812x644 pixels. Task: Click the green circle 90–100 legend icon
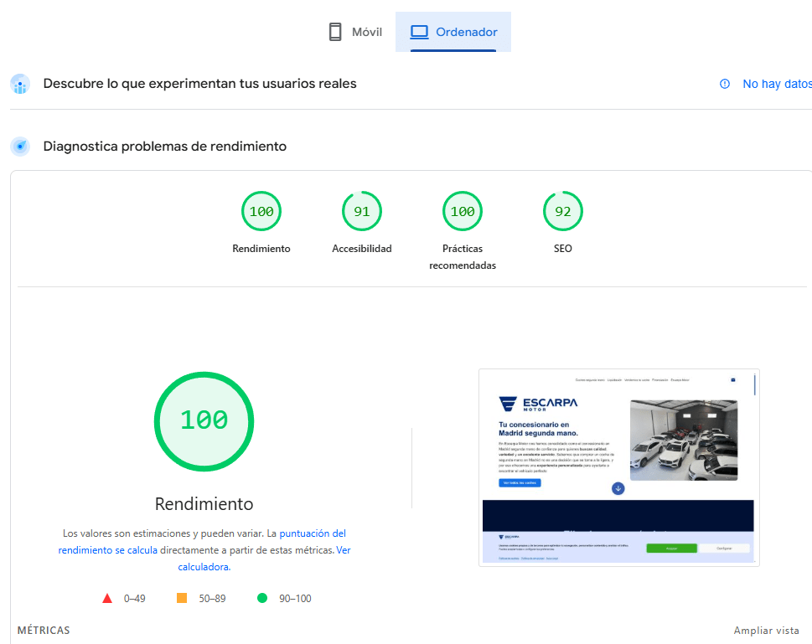pyautogui.click(x=262, y=598)
